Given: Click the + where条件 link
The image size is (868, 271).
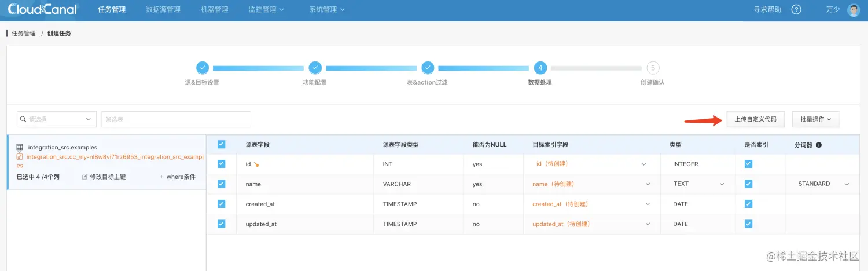Looking at the screenshot, I should click(178, 177).
